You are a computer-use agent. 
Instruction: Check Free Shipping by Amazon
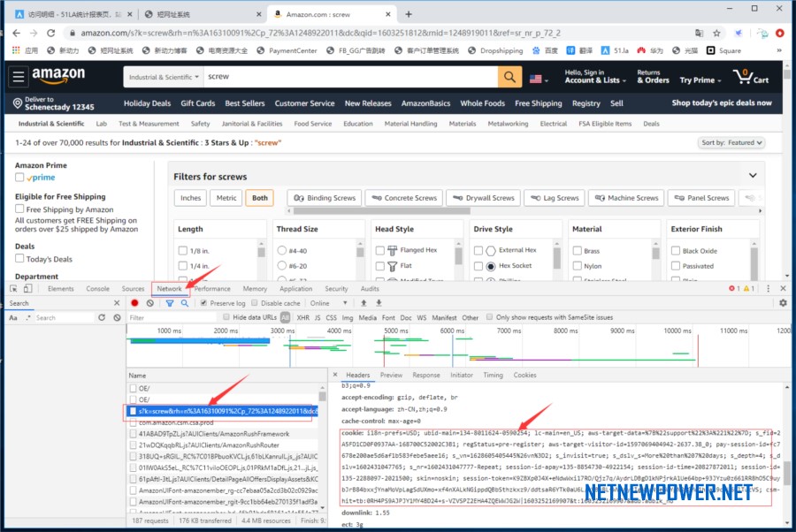click(x=19, y=209)
